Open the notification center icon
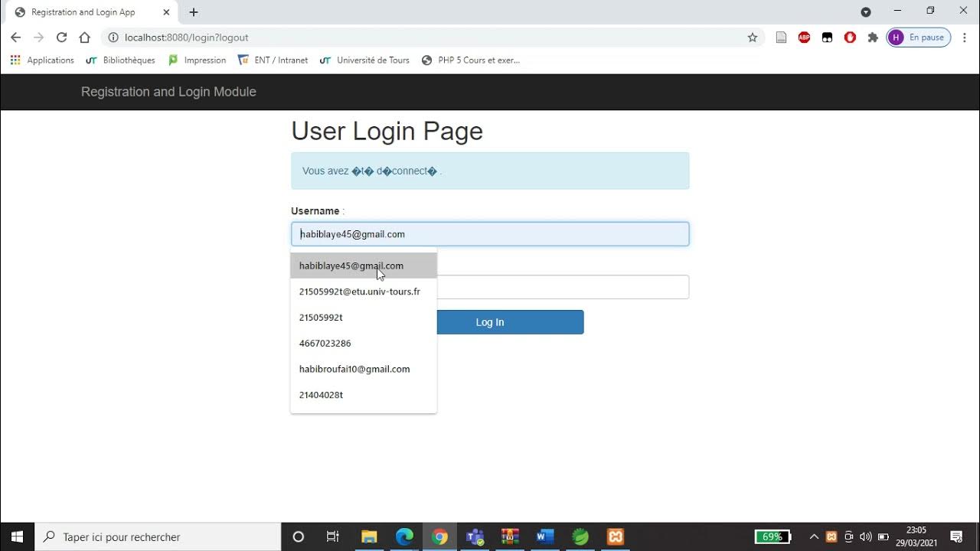 click(956, 537)
